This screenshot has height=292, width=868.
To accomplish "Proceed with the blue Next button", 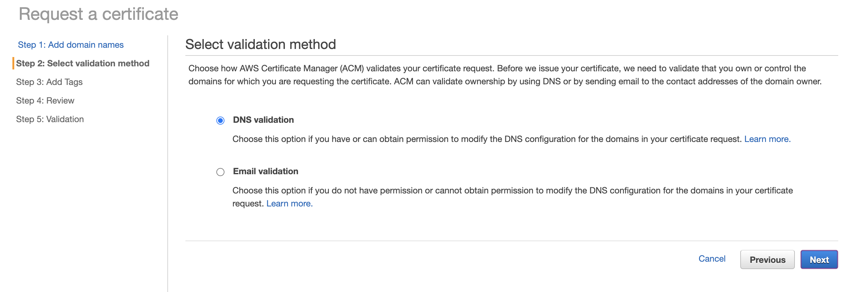I will pos(819,260).
